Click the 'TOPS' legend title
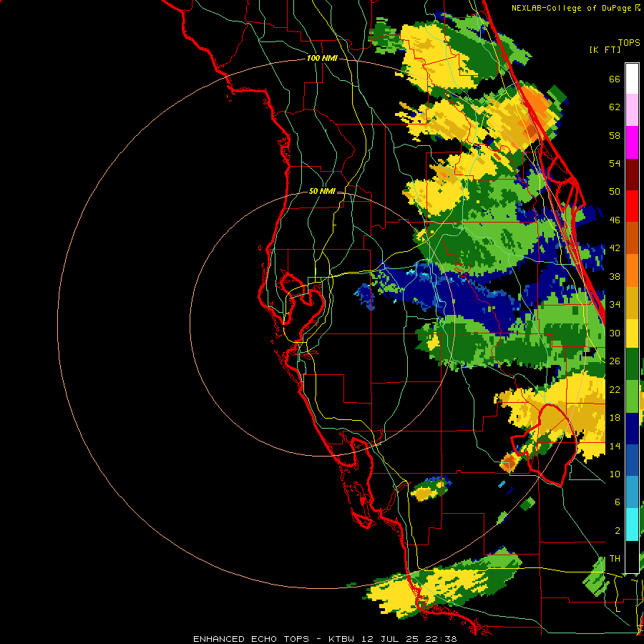The width and height of the screenshot is (644, 644). (x=629, y=43)
